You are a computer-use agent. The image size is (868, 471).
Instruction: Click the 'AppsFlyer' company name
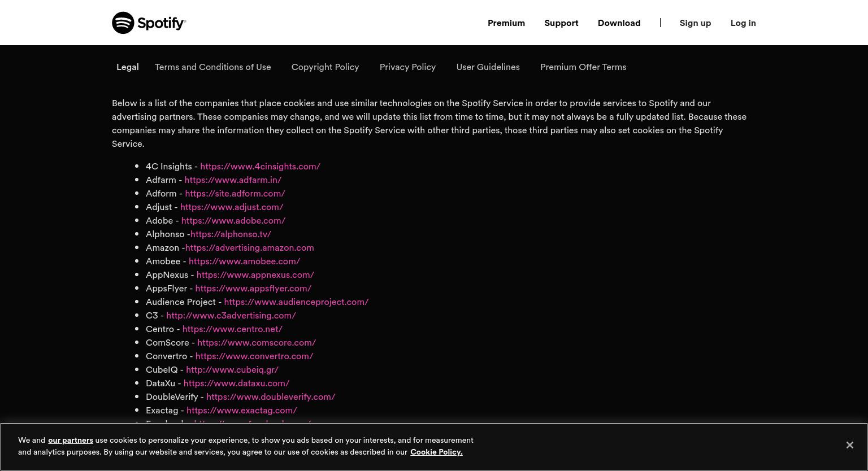[x=166, y=288]
